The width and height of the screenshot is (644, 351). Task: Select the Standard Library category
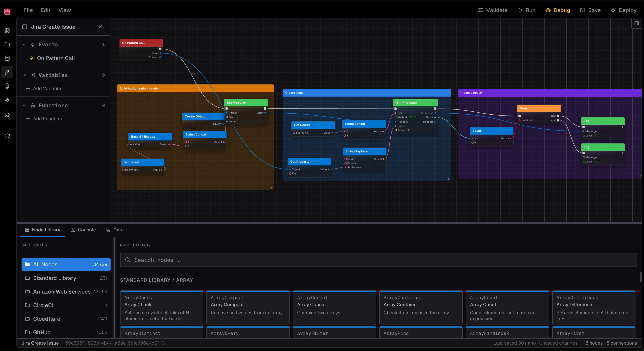(x=66, y=278)
